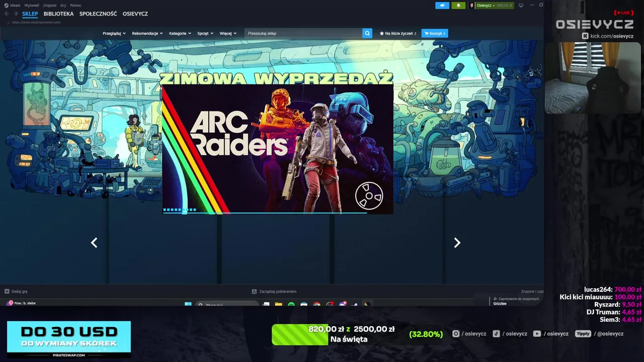Screen dimensions: 644x362
Task: Click the PirateSwap DO 30 USD ad
Action: click(x=69, y=339)
